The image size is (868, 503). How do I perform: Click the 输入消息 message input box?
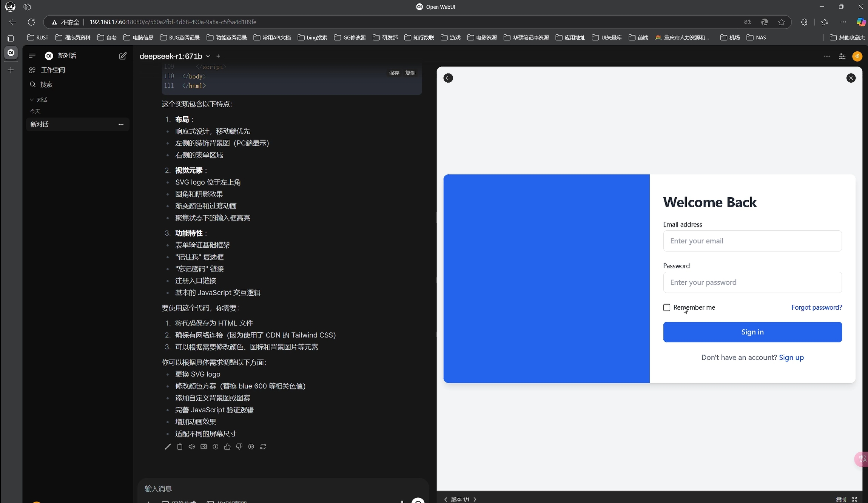[x=283, y=489]
